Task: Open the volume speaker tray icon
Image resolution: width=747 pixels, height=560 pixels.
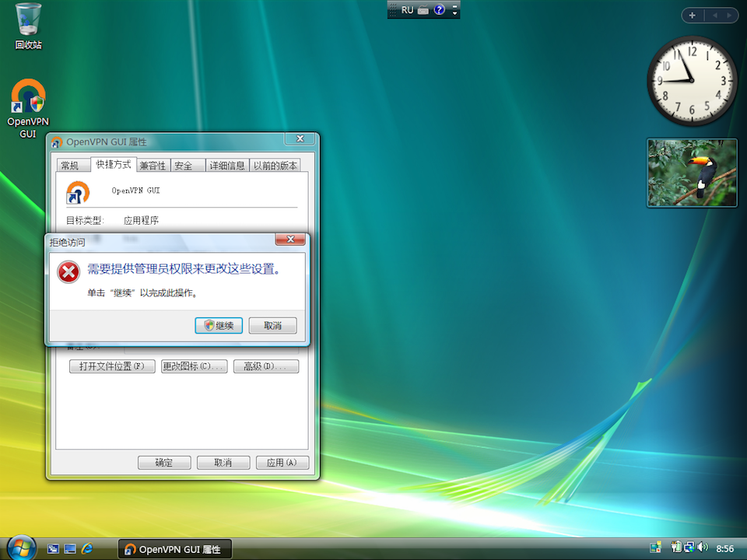Action: point(703,548)
